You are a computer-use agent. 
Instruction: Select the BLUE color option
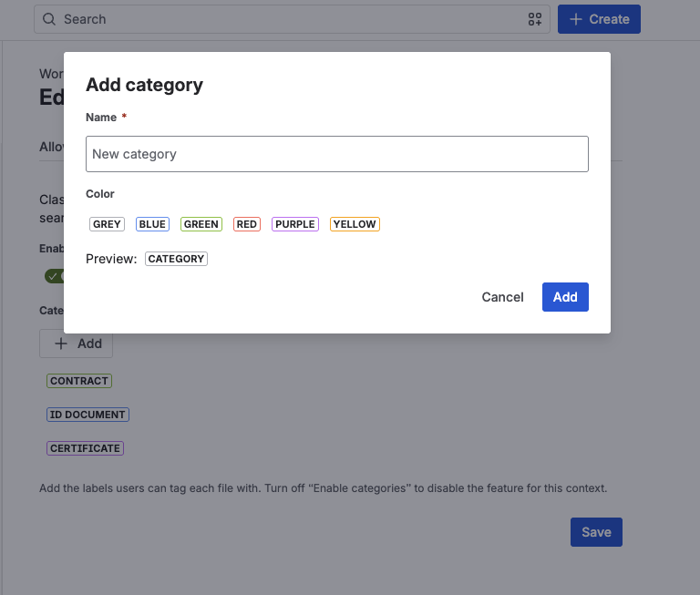click(152, 224)
